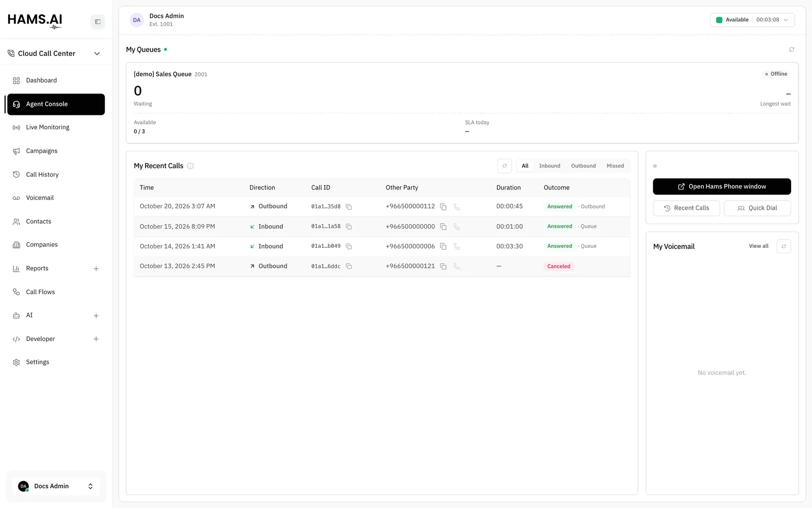Call back +966500000112 using phone icon
This screenshot has height=508, width=812.
coord(457,207)
